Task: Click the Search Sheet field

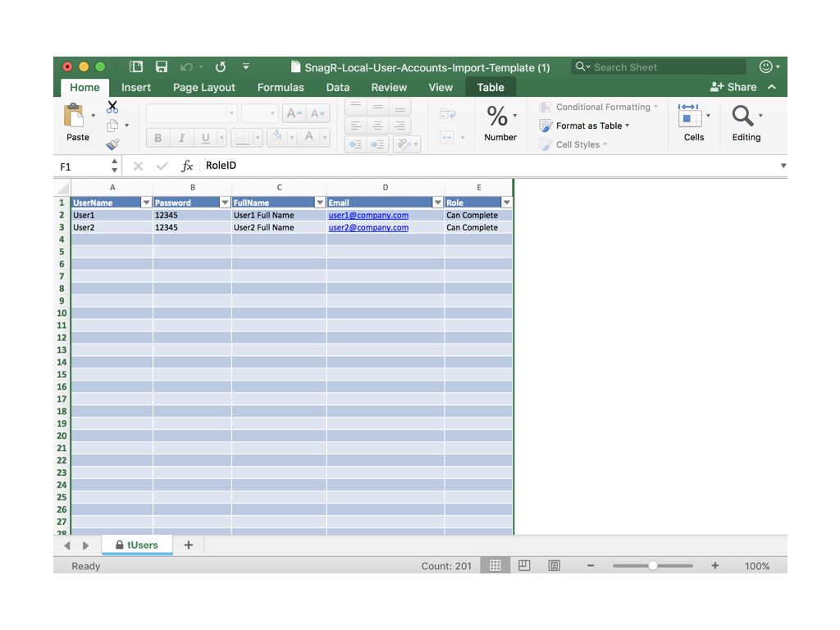Action: pos(659,67)
